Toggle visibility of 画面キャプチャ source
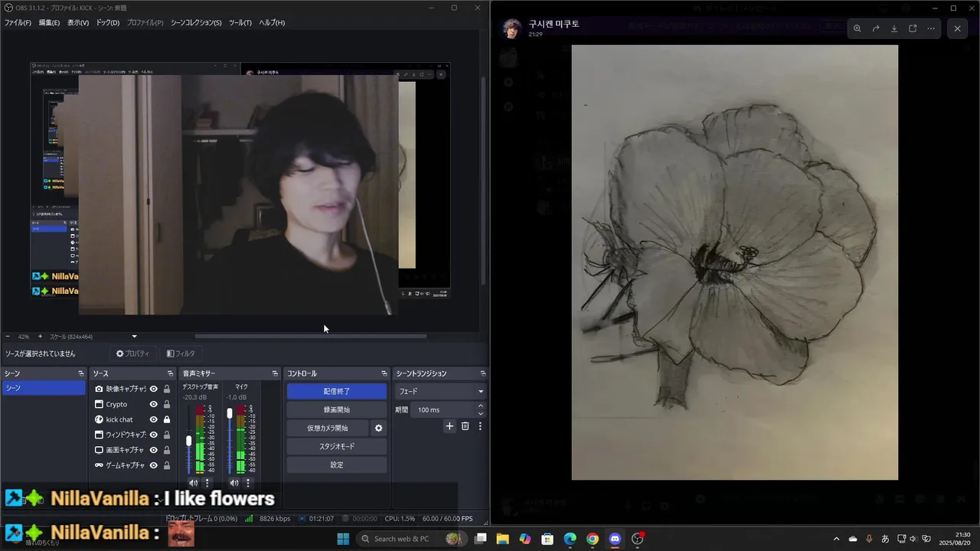The width and height of the screenshot is (980, 551). tap(153, 450)
